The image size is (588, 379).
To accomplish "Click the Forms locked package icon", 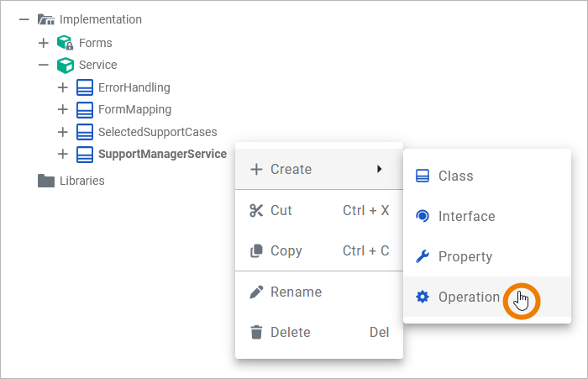I will pyautogui.click(x=66, y=43).
